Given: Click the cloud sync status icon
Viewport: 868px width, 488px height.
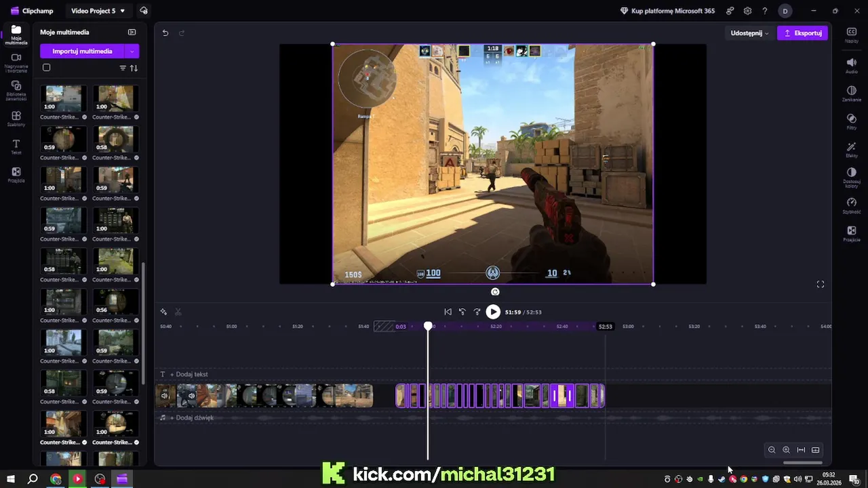Looking at the screenshot, I should 143,11.
